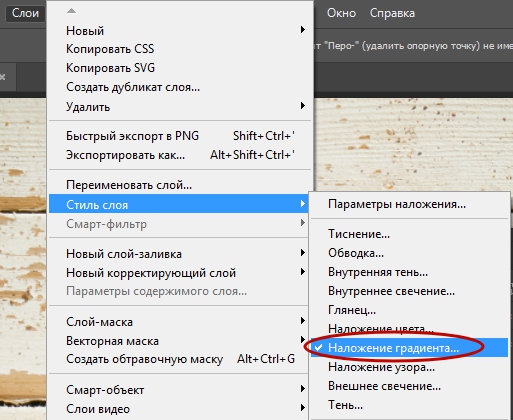Choose Копировать CSS
The height and width of the screenshot is (420, 513).
click(x=180, y=49)
